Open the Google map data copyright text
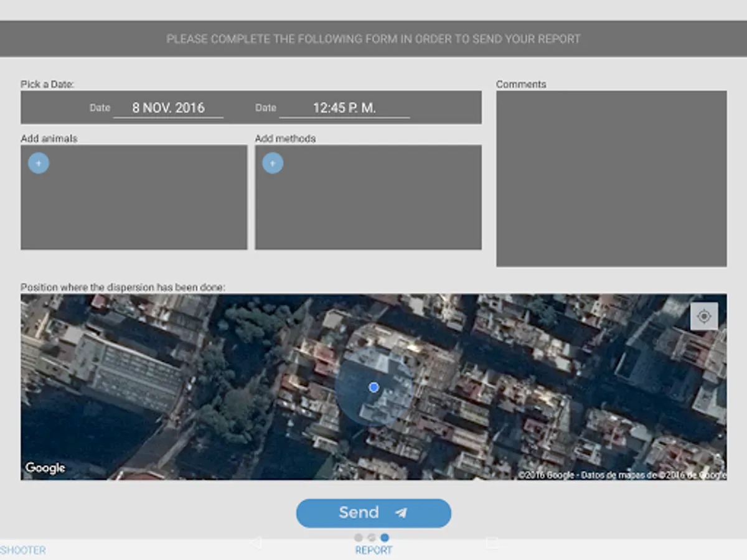Viewport: 747px width, 560px height. point(621,475)
